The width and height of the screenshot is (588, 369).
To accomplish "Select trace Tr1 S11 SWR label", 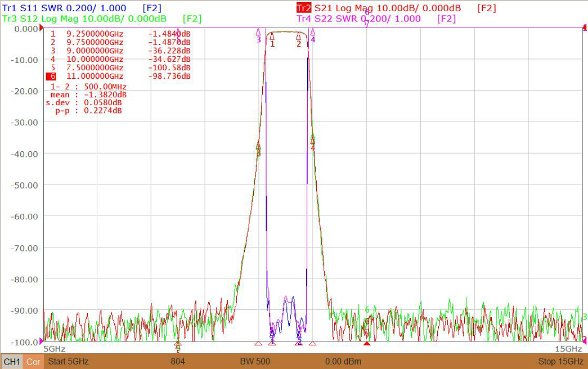I will (x=64, y=8).
